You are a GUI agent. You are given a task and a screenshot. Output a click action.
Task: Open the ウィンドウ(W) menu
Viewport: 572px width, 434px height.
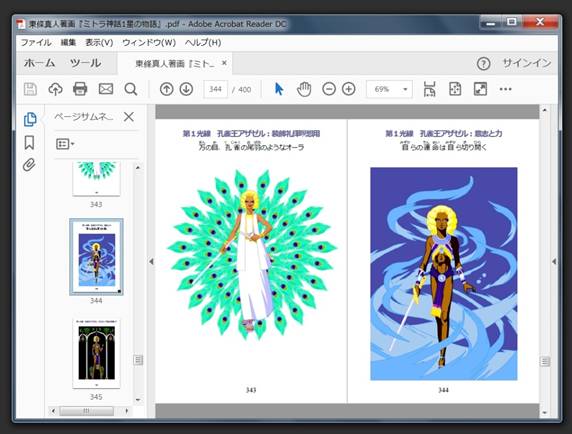[149, 43]
